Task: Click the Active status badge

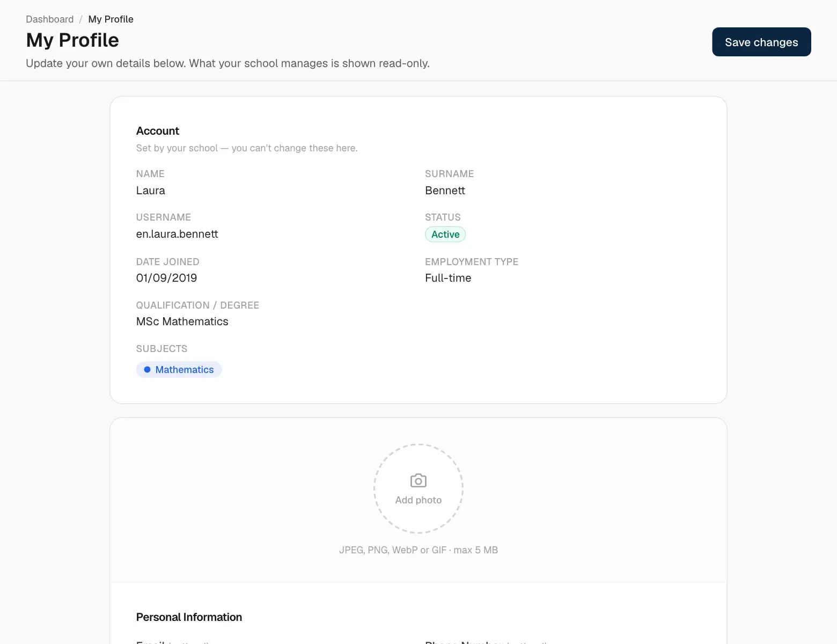Action: tap(445, 235)
